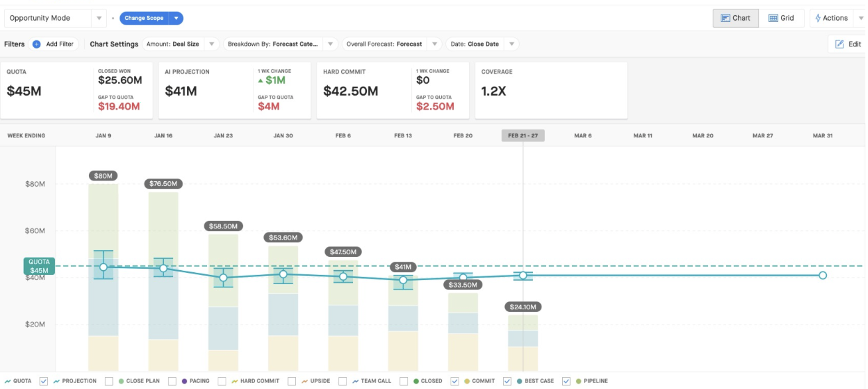Viewport: 868px width, 389px height.
Task: Switch to the Grid view
Action: point(781,19)
